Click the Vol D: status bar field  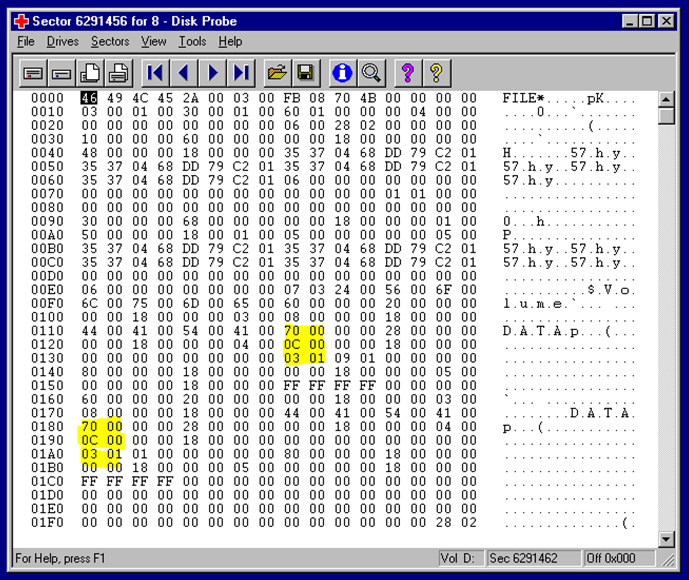coord(461,558)
